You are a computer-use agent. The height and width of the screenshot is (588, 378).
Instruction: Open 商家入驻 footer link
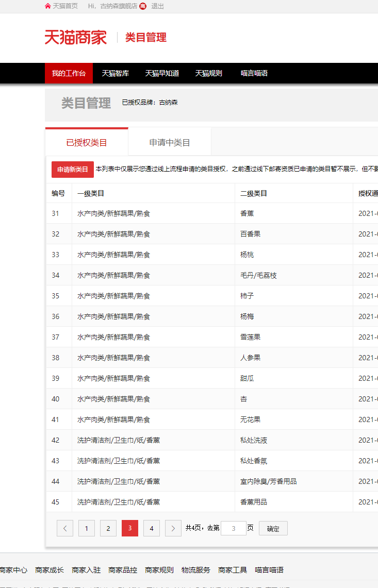pyautogui.click(x=86, y=570)
